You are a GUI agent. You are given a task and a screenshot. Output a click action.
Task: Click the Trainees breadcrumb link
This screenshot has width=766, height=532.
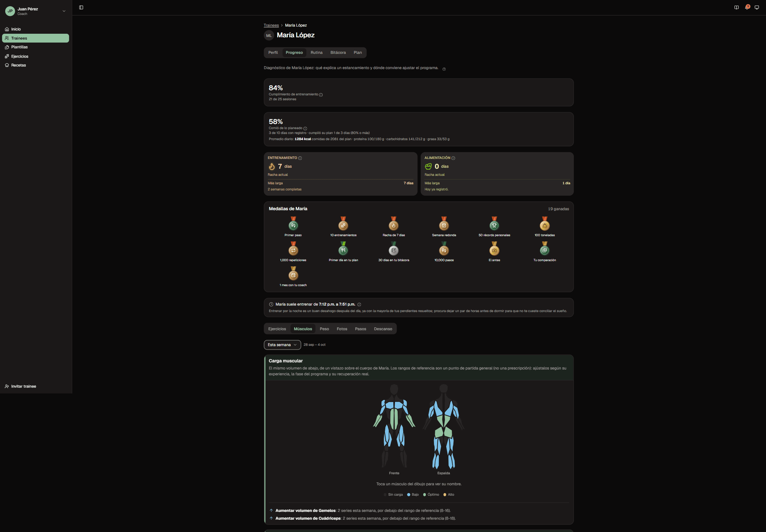(x=271, y=25)
